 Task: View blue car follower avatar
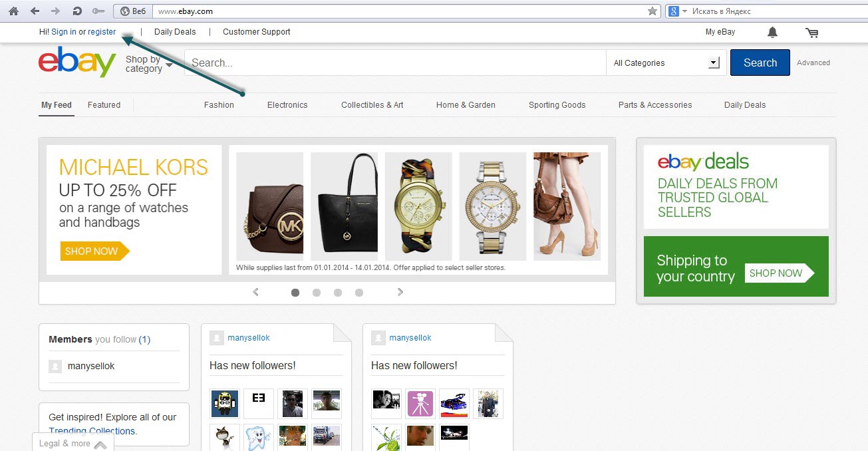tap(454, 404)
